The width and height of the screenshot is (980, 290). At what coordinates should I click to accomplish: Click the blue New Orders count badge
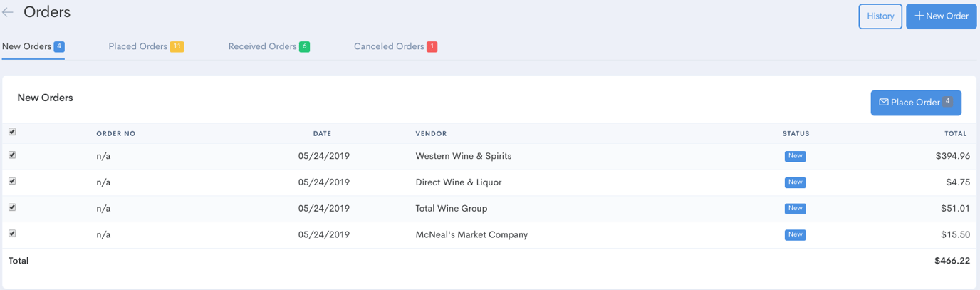click(59, 47)
